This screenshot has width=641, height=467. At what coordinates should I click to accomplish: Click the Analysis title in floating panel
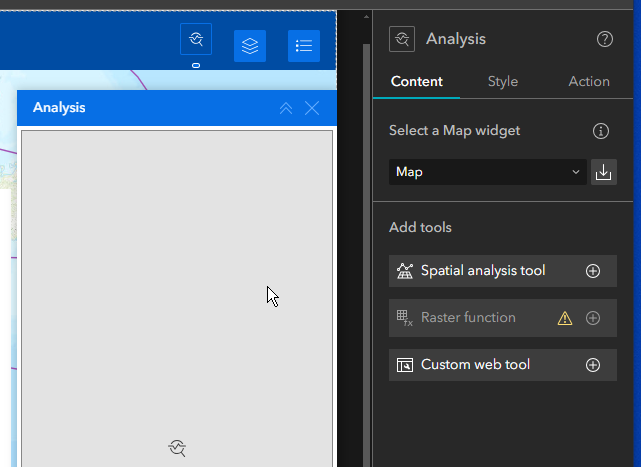[x=59, y=108]
